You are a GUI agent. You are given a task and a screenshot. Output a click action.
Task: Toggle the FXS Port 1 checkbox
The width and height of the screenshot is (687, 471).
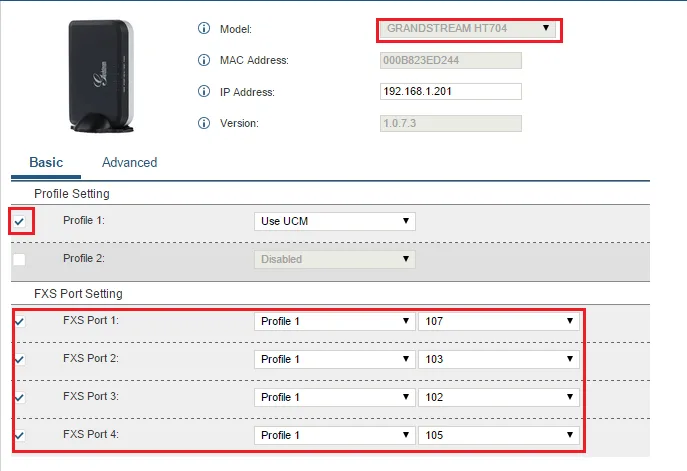[x=20, y=321]
